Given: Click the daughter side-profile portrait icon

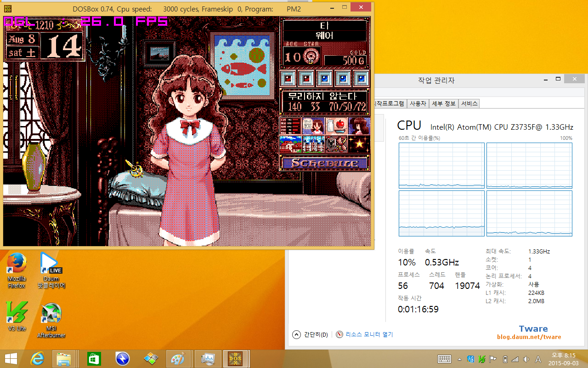Looking at the screenshot, I should click(x=359, y=126).
